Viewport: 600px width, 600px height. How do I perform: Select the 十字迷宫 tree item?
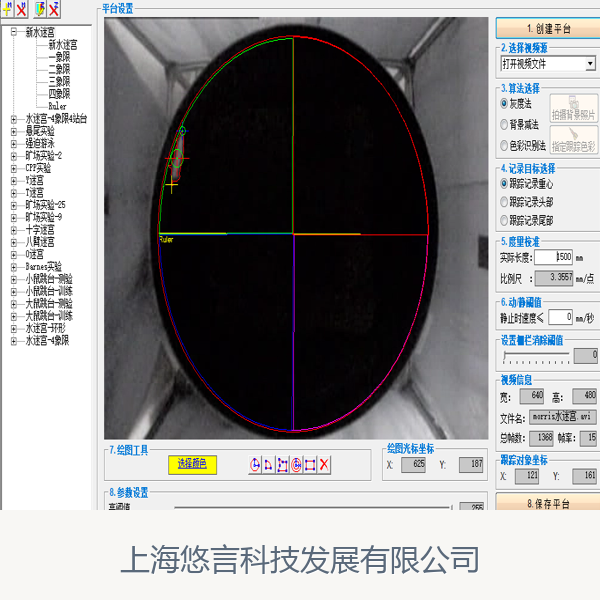tap(40, 230)
